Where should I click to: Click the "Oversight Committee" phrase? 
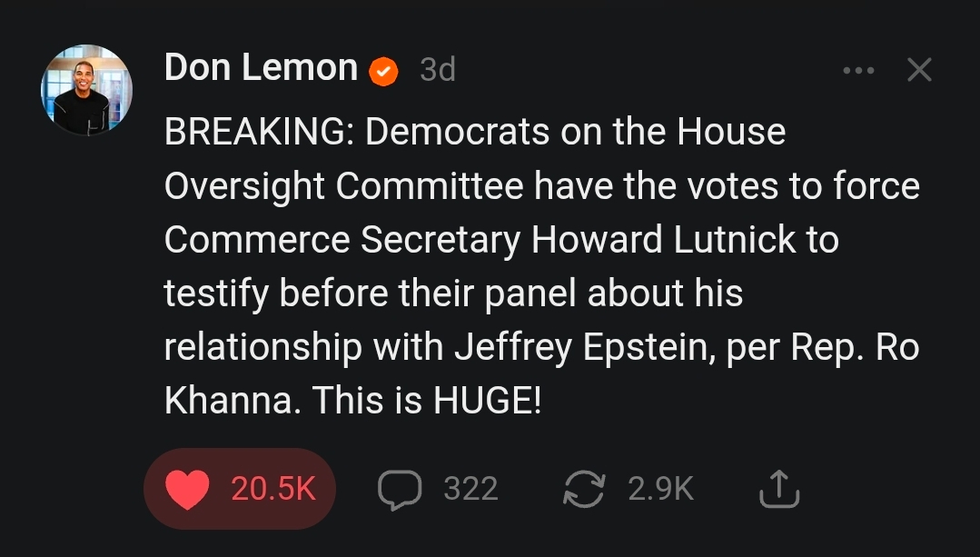click(x=343, y=186)
